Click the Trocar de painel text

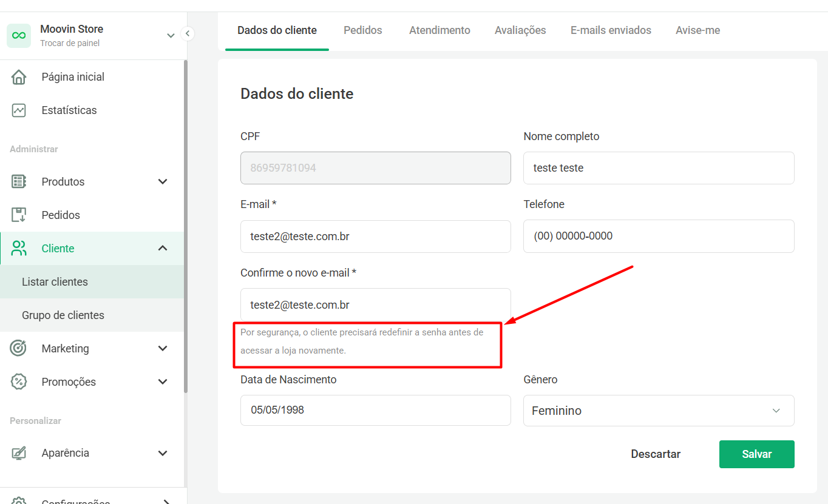point(70,43)
